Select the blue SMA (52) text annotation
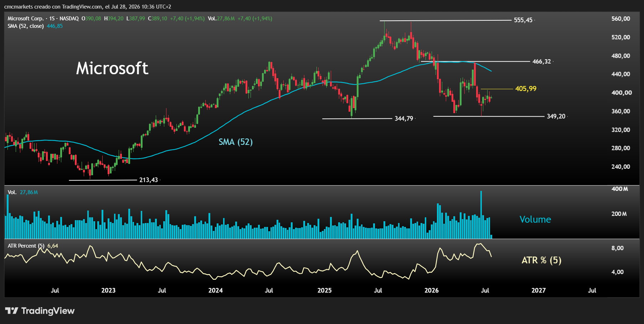This screenshot has height=324, width=644. pos(236,142)
